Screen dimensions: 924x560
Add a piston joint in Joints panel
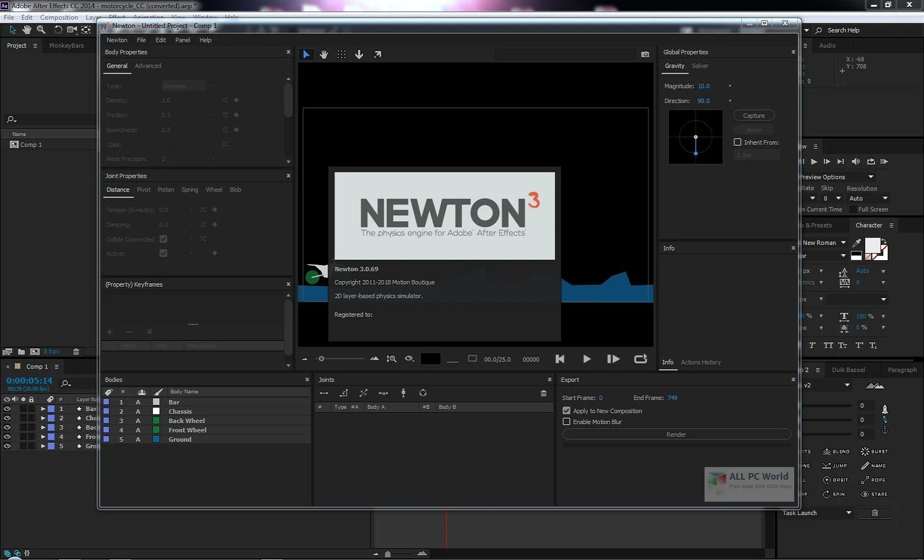[364, 393]
